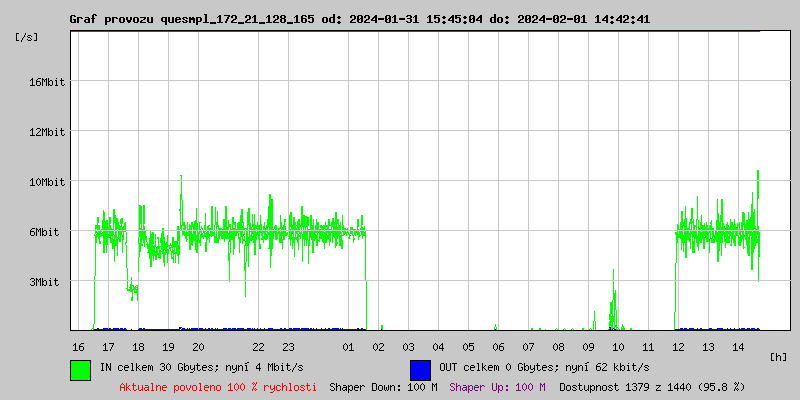Select the 6Mbit y-axis label

click(46, 232)
